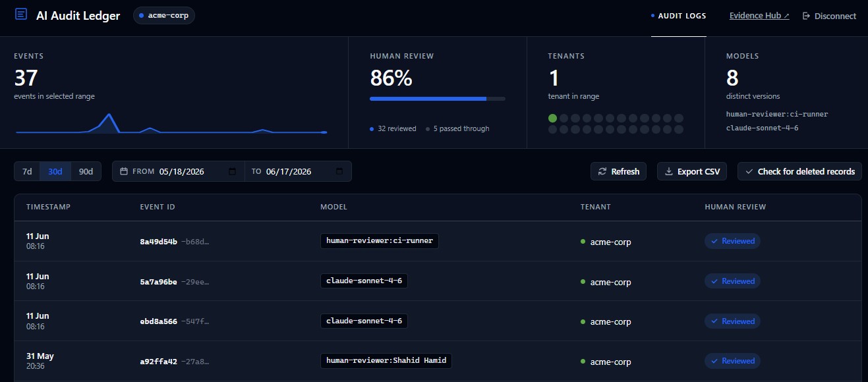Select the 30d range
868x382 pixels.
point(55,171)
